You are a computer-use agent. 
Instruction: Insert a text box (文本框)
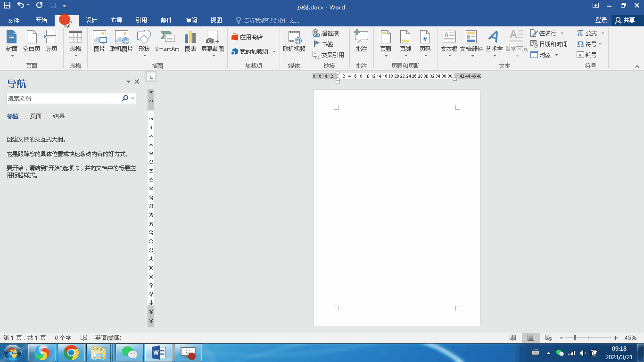pos(449,43)
